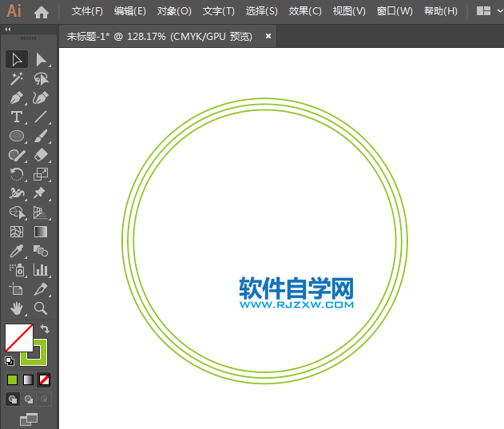Select the Artboard tool
504x429 pixels.
(x=17, y=289)
